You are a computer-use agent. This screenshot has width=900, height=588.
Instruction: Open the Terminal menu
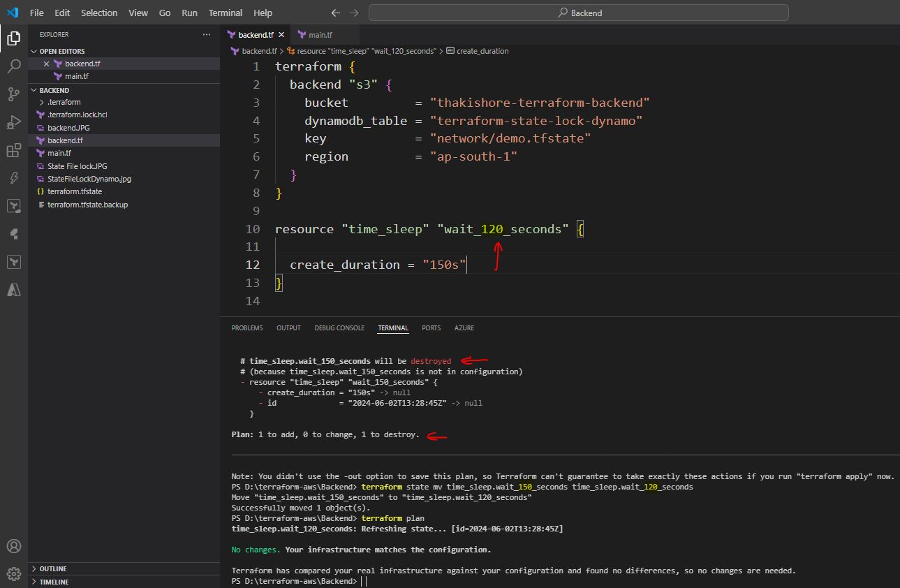click(225, 13)
